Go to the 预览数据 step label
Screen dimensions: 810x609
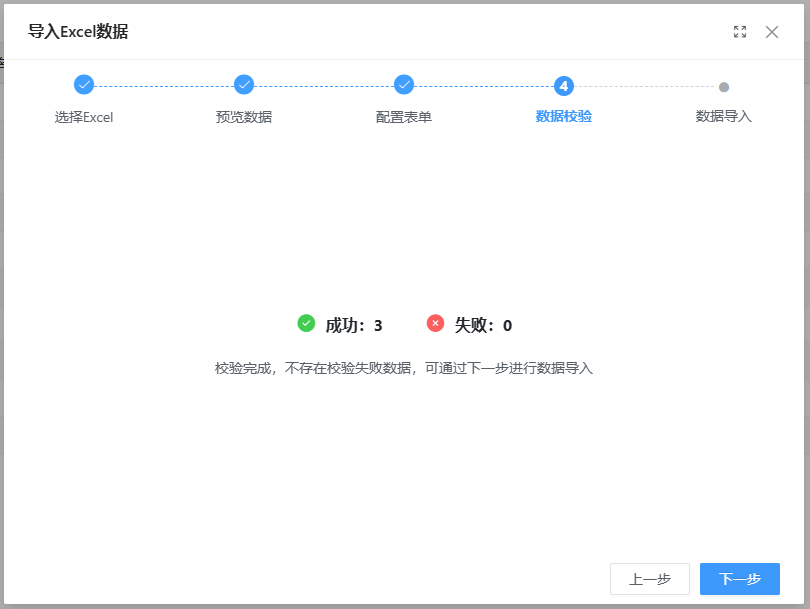coord(244,117)
